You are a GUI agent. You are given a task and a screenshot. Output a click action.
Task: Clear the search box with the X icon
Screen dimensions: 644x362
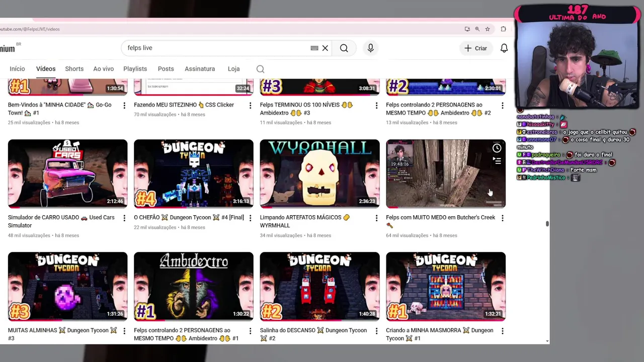[325, 48]
